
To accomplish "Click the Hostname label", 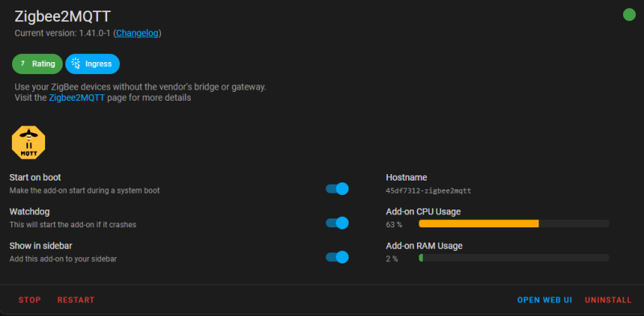I will (407, 177).
